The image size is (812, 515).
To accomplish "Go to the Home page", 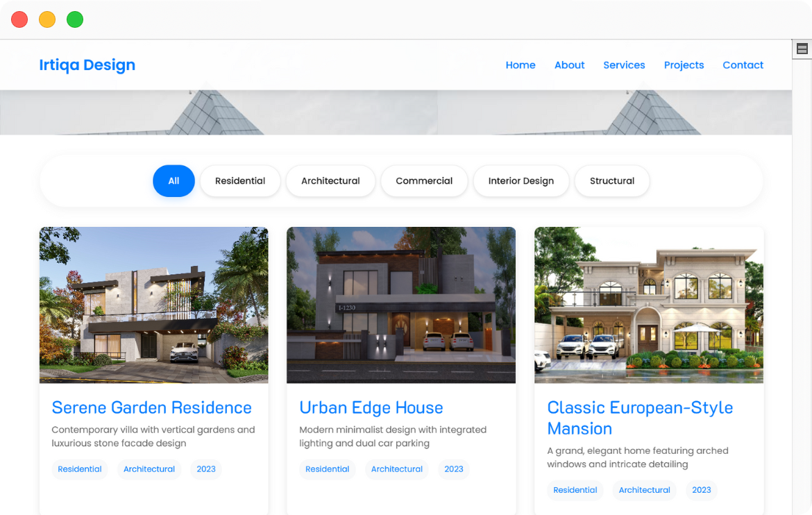I will pyautogui.click(x=521, y=65).
